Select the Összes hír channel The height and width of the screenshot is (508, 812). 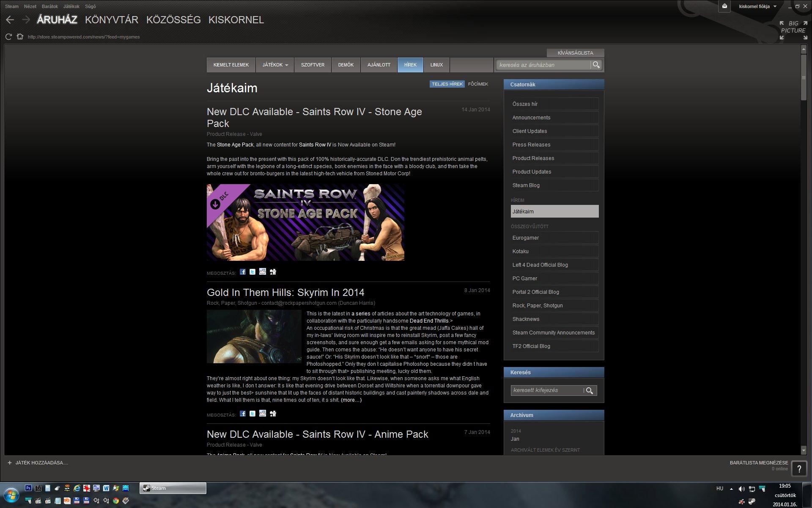pyautogui.click(x=554, y=104)
